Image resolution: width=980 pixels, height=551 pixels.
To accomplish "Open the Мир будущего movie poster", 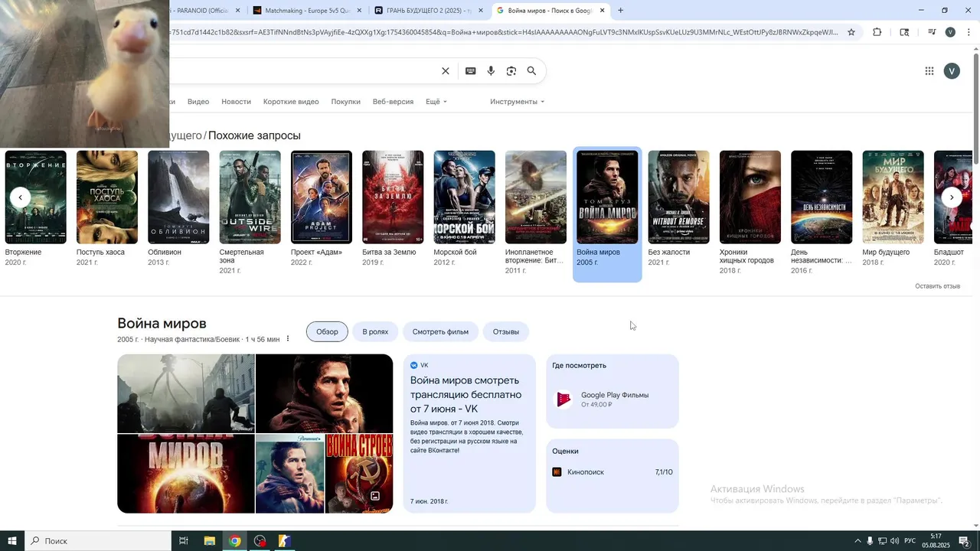I will coord(893,197).
